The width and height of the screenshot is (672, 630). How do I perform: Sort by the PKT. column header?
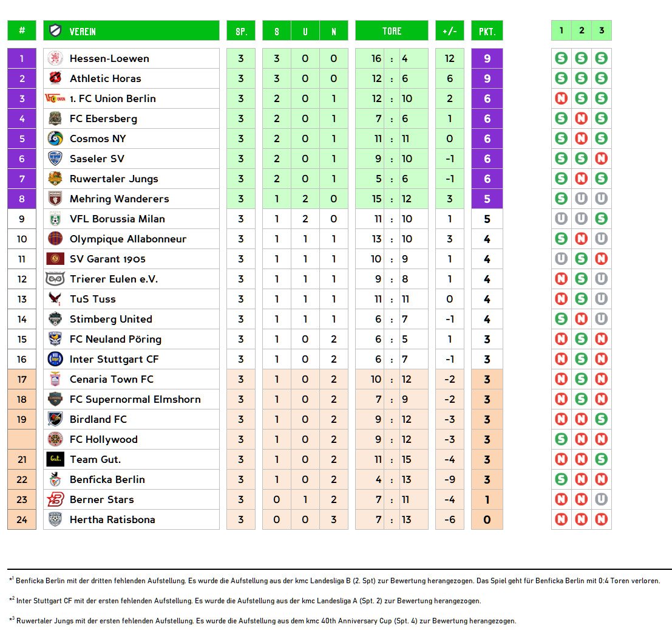point(487,31)
